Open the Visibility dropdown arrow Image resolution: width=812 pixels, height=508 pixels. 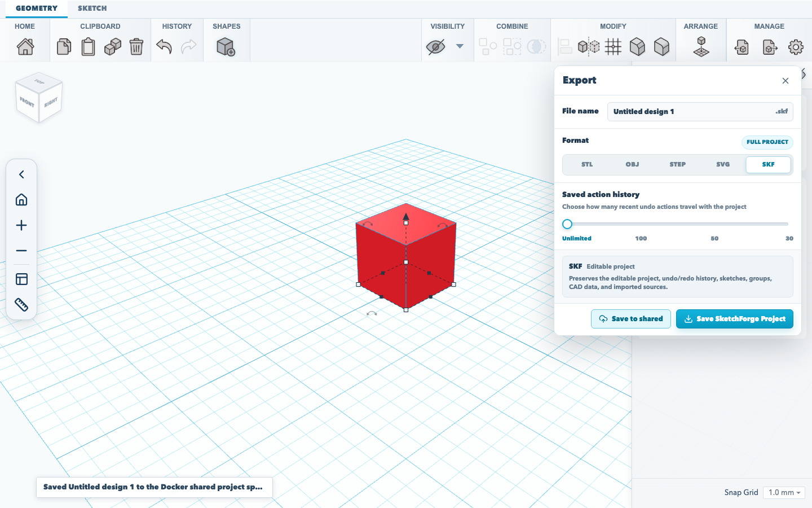pos(460,46)
